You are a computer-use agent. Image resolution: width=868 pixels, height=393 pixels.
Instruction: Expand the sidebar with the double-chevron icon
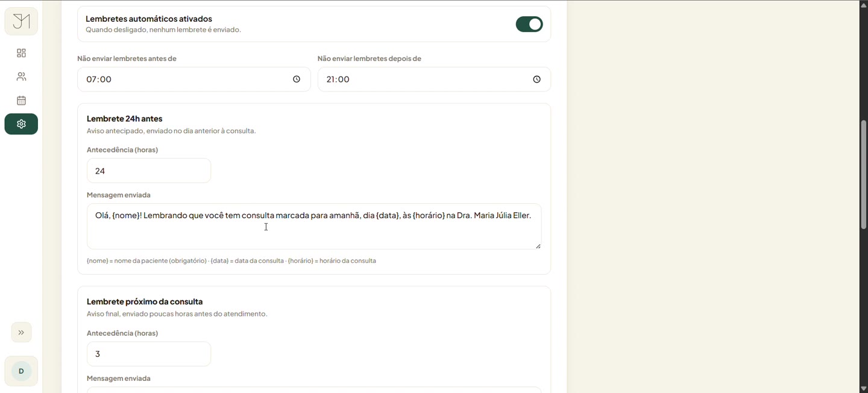coord(21,333)
